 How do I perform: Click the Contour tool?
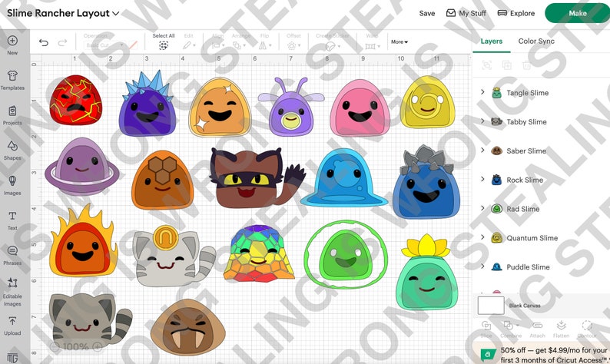click(x=587, y=329)
